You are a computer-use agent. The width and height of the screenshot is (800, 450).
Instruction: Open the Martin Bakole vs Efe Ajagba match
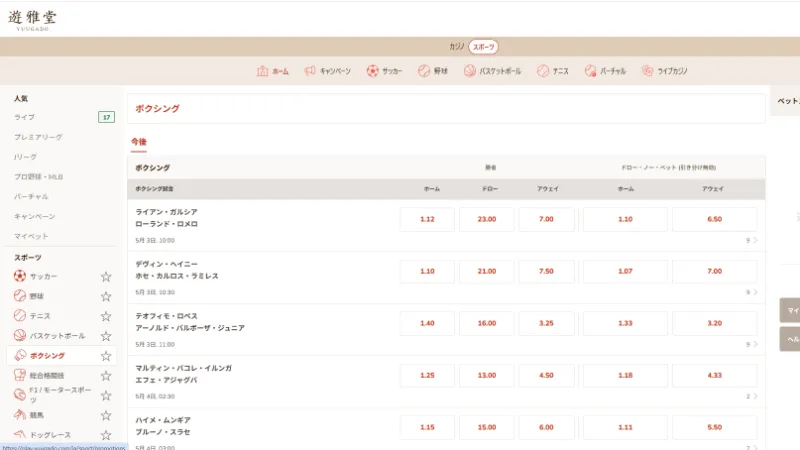point(184,374)
